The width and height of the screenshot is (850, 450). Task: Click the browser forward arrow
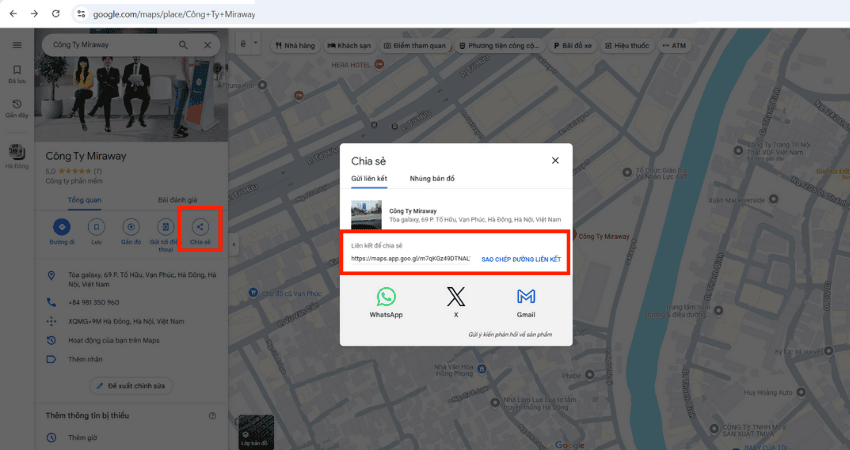34,14
